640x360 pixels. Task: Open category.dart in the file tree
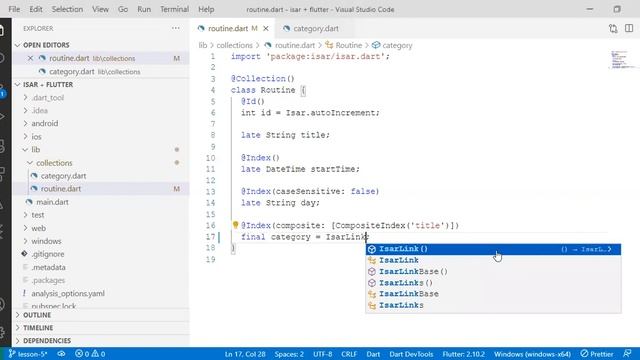[x=63, y=176]
